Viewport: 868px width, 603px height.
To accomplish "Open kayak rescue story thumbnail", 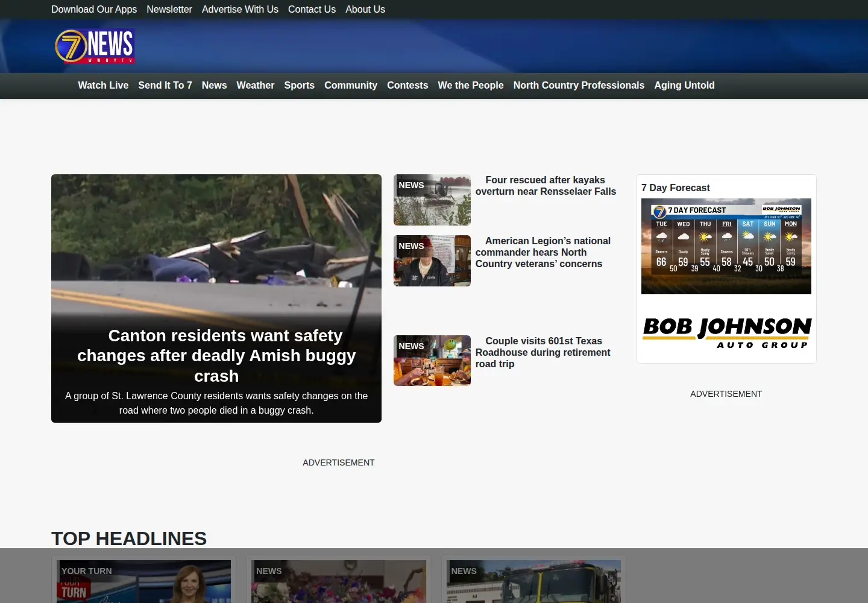I will point(432,200).
